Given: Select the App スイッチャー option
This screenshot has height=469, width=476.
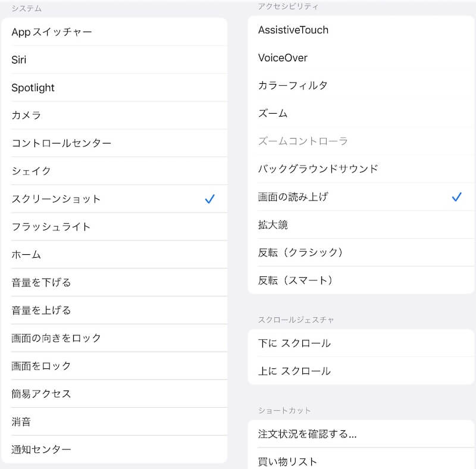Looking at the screenshot, I should pos(114,32).
